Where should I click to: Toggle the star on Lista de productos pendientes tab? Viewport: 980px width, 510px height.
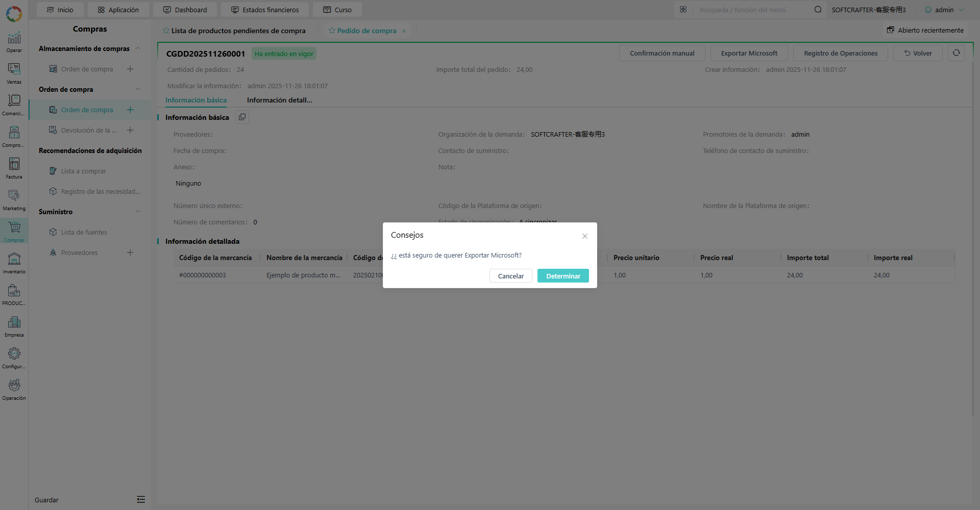click(x=166, y=31)
